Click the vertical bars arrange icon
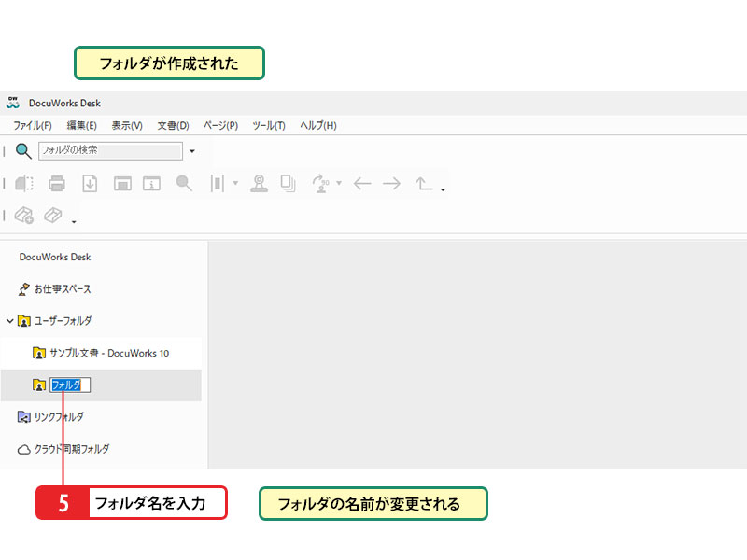The image size is (747, 560). coord(218,183)
